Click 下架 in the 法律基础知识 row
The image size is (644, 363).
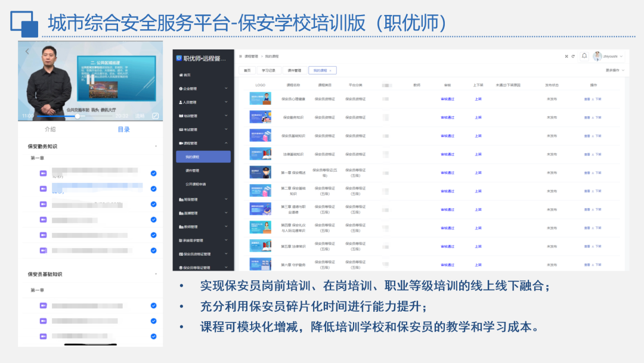tap(599, 154)
